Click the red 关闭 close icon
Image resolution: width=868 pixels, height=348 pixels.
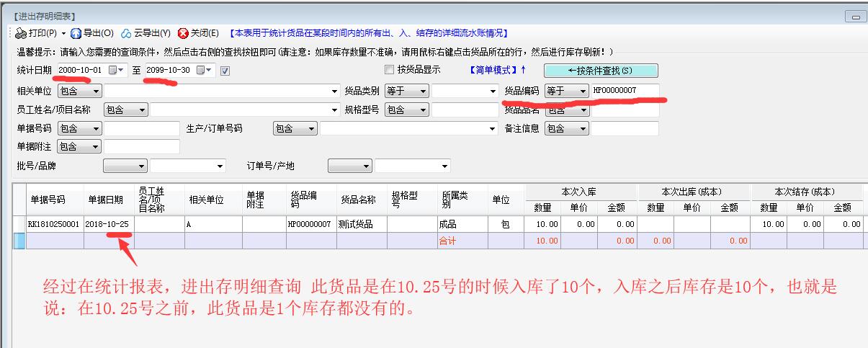[x=183, y=33]
